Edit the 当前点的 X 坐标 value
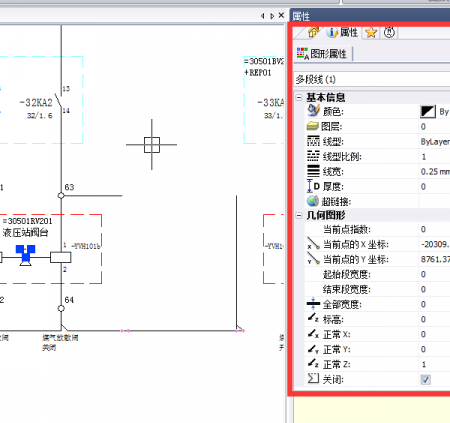The width and height of the screenshot is (450, 423). point(434,244)
